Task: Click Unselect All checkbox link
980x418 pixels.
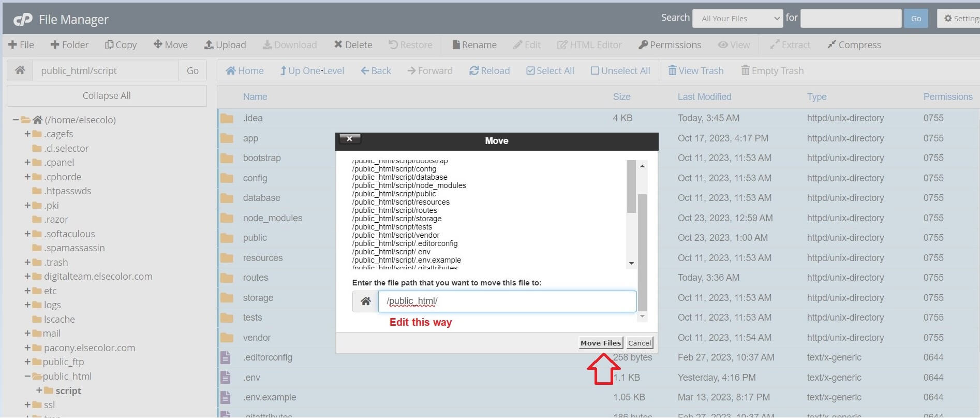Action: [620, 71]
